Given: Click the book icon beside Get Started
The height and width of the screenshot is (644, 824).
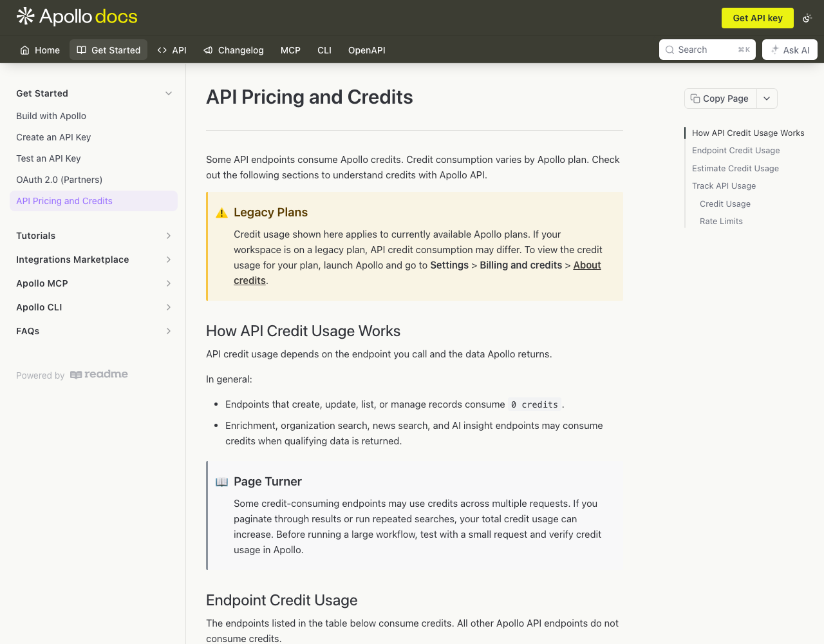Looking at the screenshot, I should click(x=82, y=50).
